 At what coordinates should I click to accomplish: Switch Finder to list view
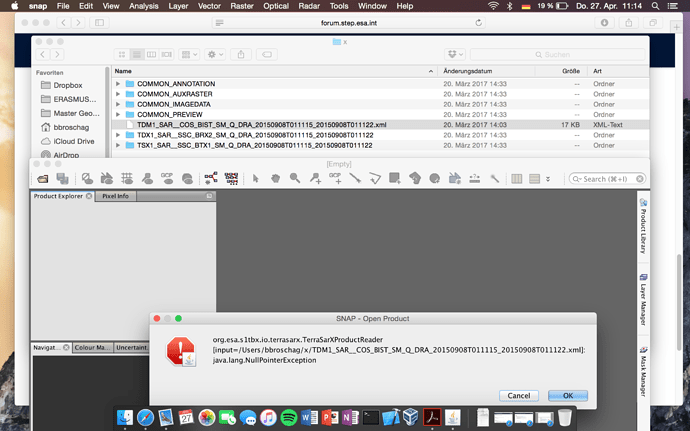pyautogui.click(x=137, y=55)
